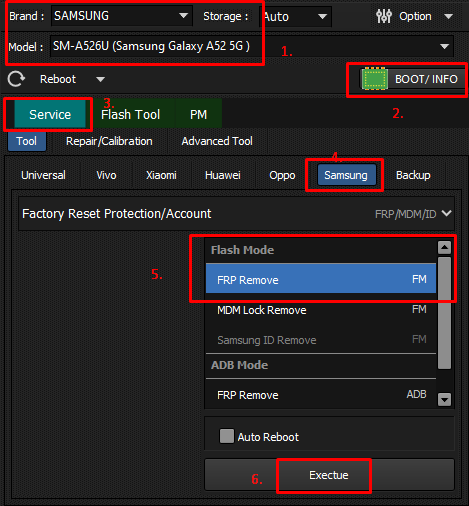Click the Reboot label text
This screenshot has height=506, width=469.
58,79
